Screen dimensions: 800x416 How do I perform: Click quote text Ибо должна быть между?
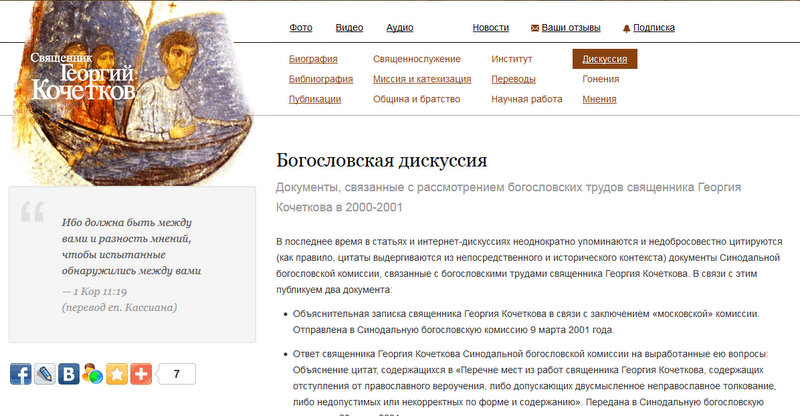click(x=127, y=223)
